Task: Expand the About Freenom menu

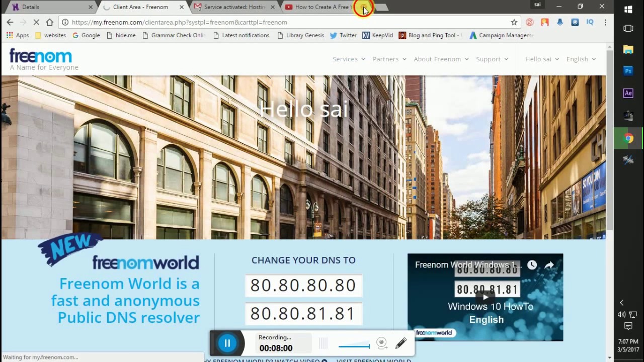Action: (x=441, y=59)
